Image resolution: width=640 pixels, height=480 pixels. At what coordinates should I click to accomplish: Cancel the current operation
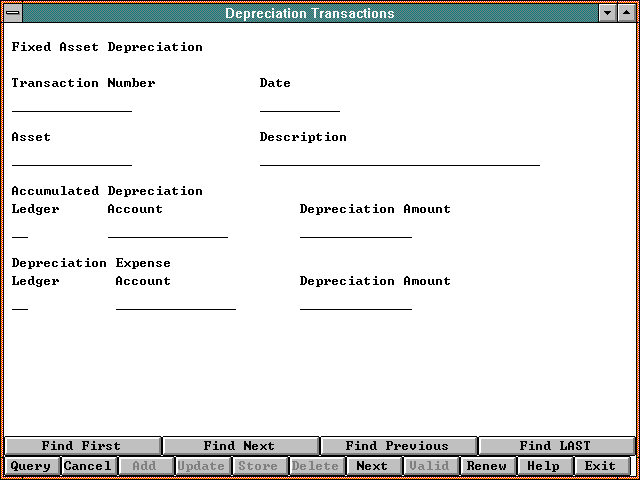point(88,466)
